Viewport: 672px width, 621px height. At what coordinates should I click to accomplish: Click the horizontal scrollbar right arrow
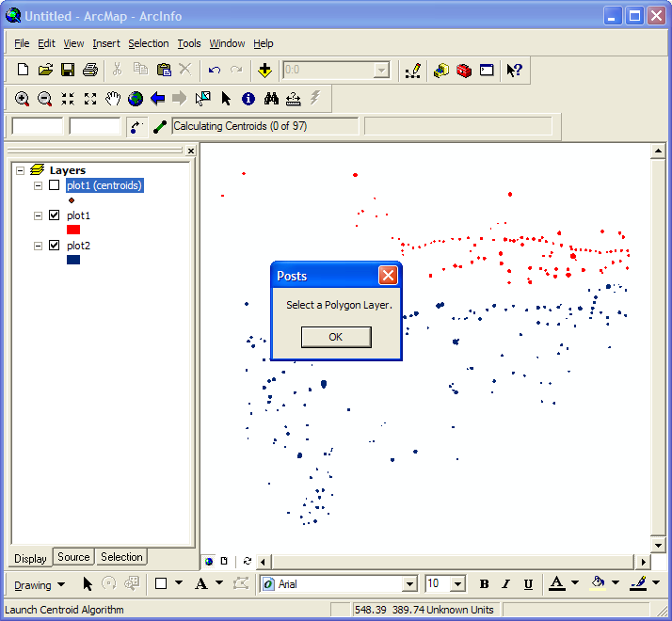pos(642,562)
